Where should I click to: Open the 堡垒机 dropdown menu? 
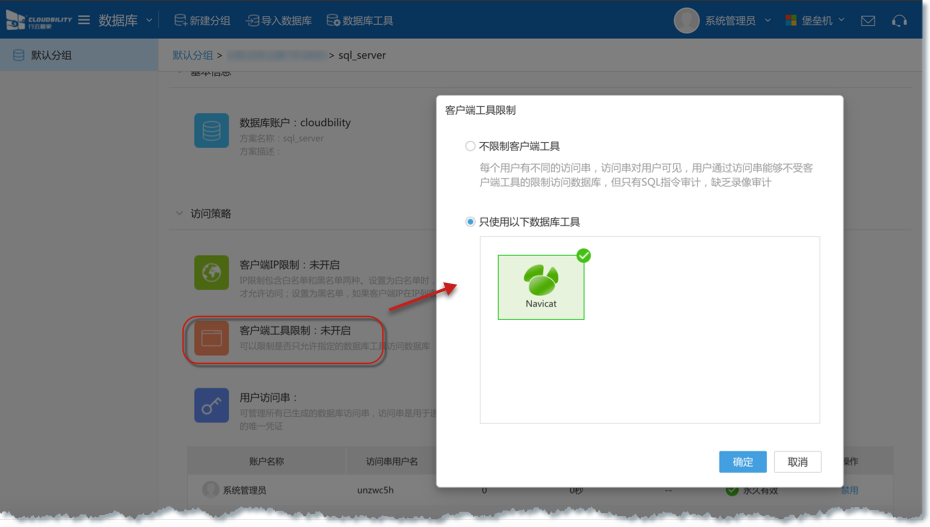click(820, 20)
